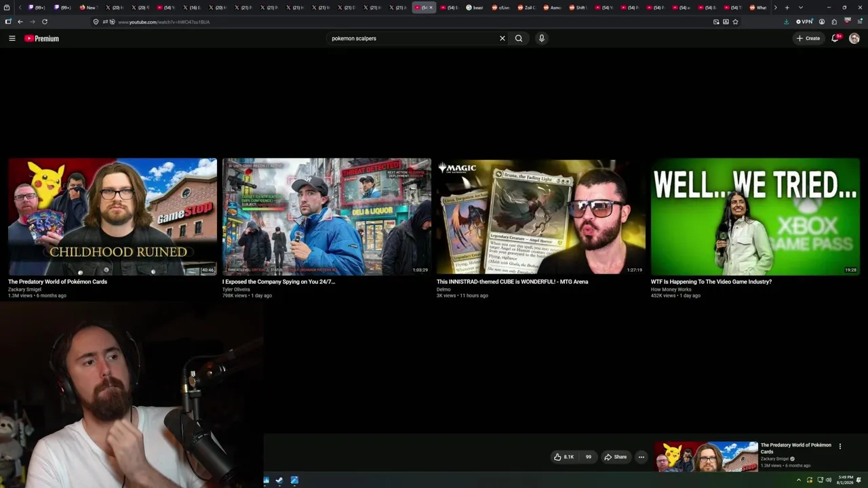
Task: Open the YouTube guide hamburger menu
Action: pos(12,39)
